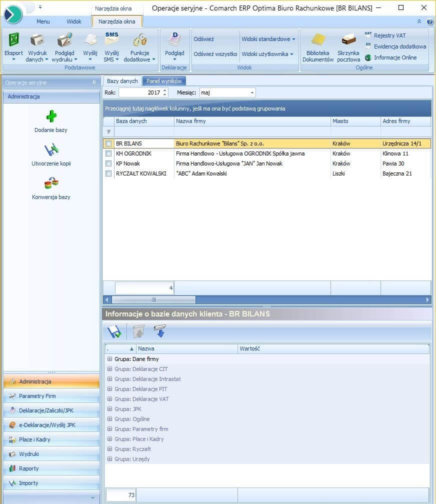
Task: Click Odśwież wszystko
Action: [215, 54]
